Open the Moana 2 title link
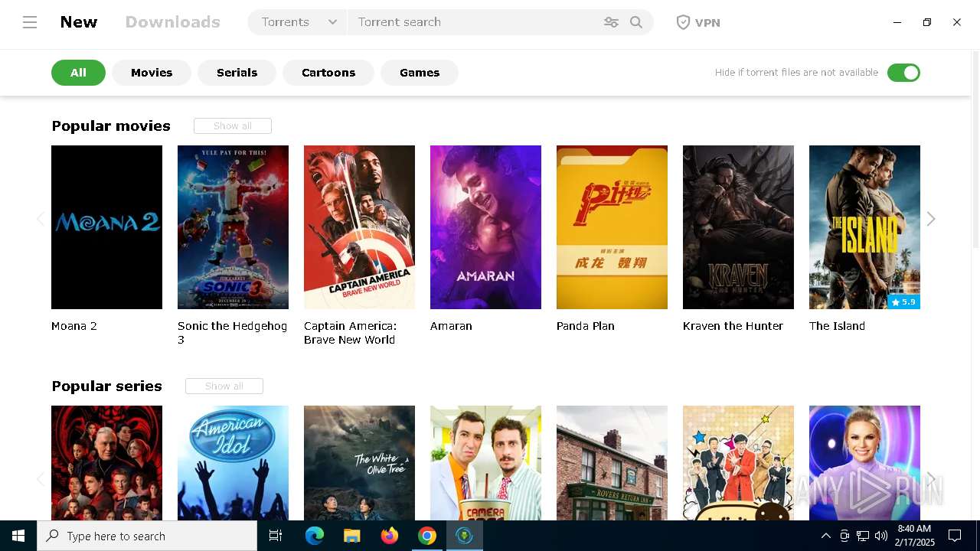This screenshot has width=980, height=551. pos(74,326)
